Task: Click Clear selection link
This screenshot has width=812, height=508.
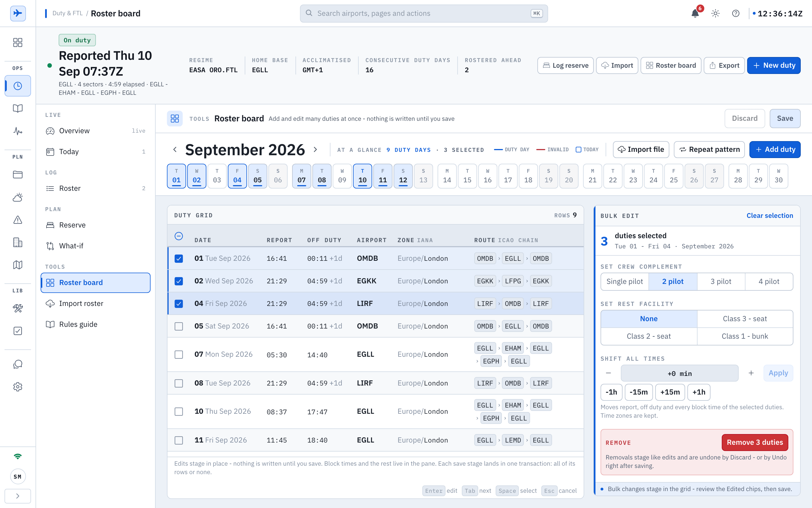Action: click(x=770, y=216)
